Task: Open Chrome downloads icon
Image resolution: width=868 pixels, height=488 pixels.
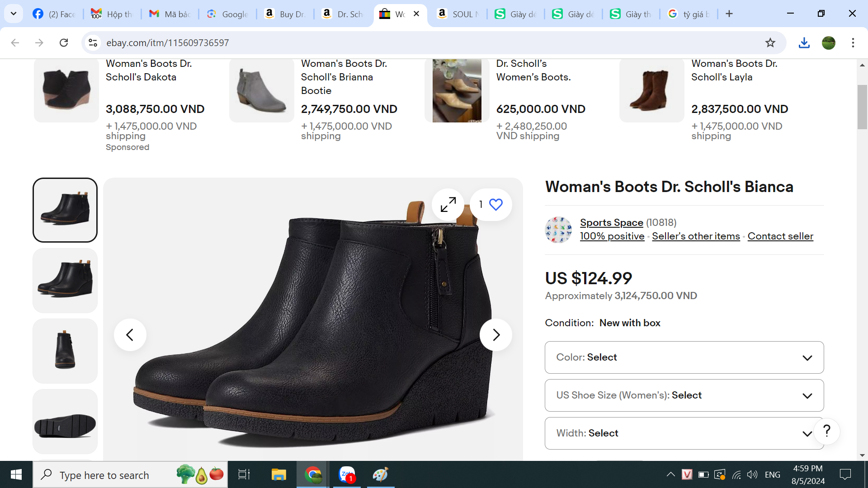Action: coord(804,43)
